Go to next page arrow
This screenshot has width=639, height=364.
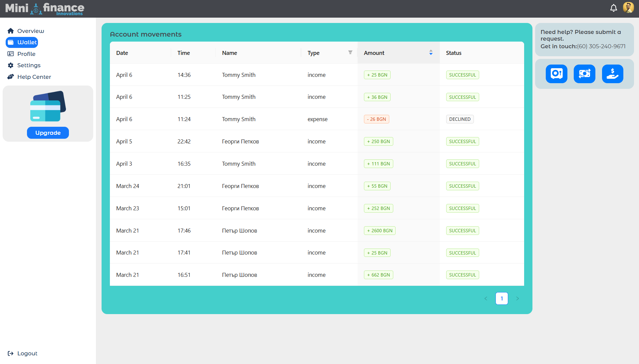pyautogui.click(x=517, y=298)
